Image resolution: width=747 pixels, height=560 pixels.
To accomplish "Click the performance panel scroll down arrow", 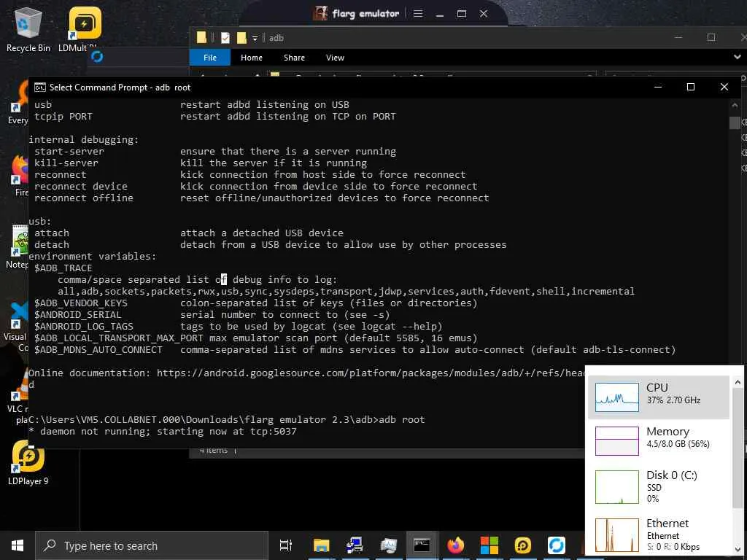I will (x=738, y=550).
